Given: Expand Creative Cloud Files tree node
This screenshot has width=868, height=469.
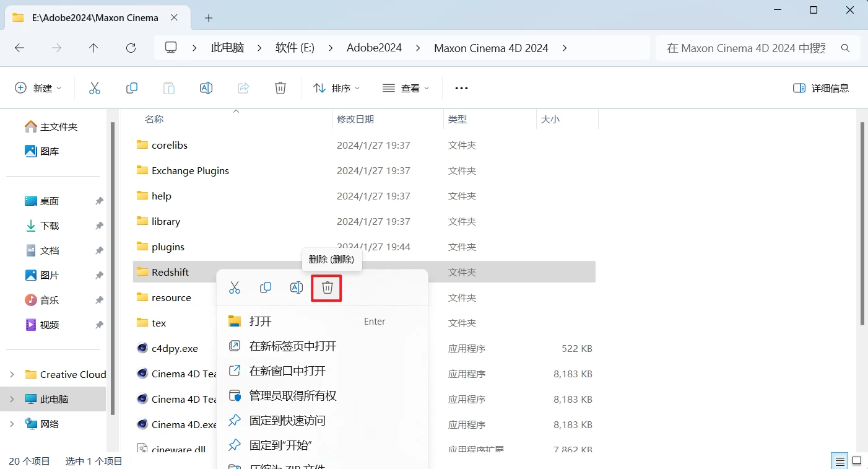Looking at the screenshot, I should point(12,374).
